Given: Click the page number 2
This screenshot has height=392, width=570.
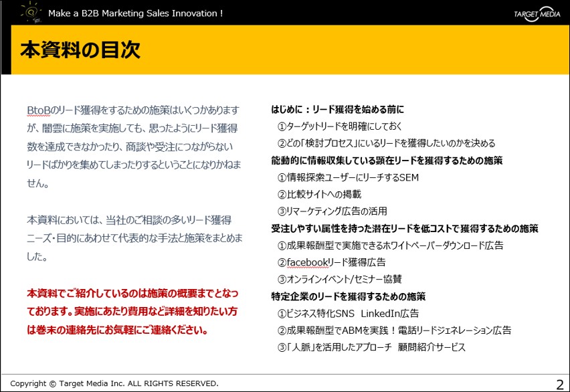Looking at the screenshot, I should (560, 385).
